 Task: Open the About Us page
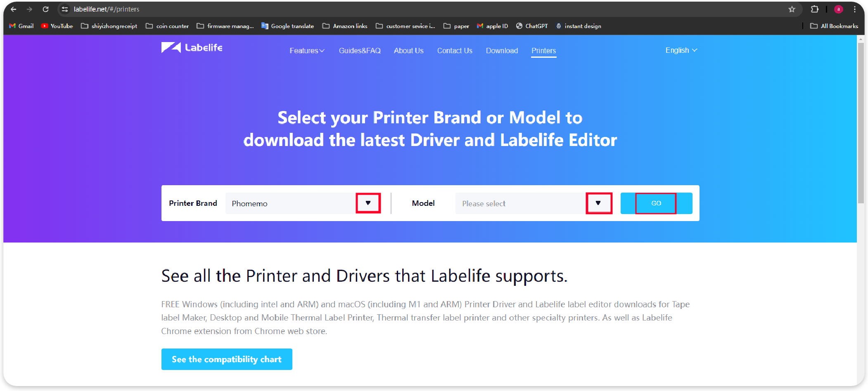[408, 51]
